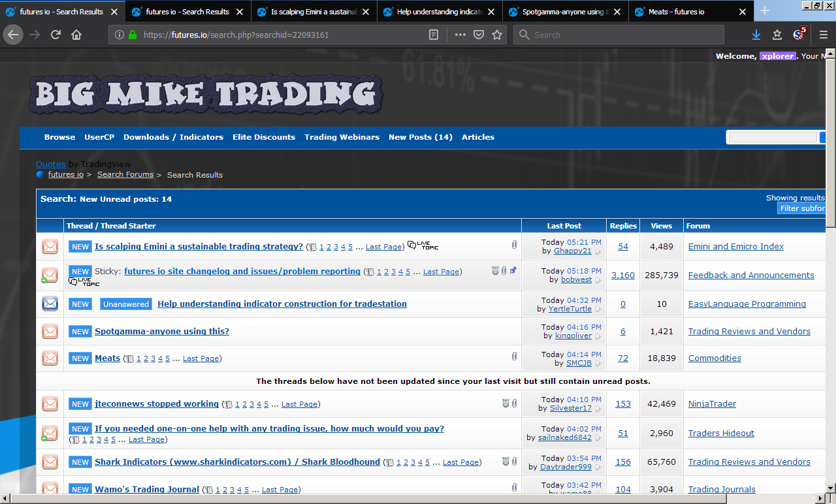Image resolution: width=836 pixels, height=504 pixels.
Task: Click the site search box in navigation bar
Action: pyautogui.click(x=773, y=137)
